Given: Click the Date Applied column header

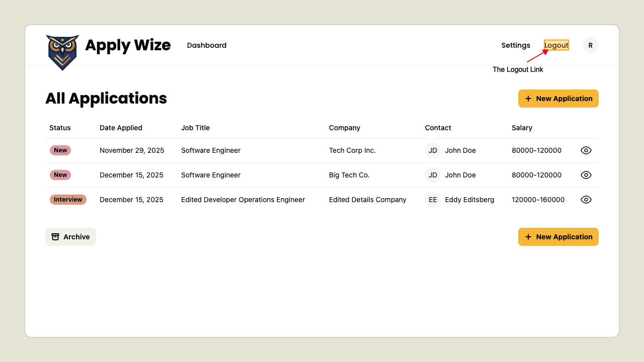Looking at the screenshot, I should pyautogui.click(x=121, y=128).
